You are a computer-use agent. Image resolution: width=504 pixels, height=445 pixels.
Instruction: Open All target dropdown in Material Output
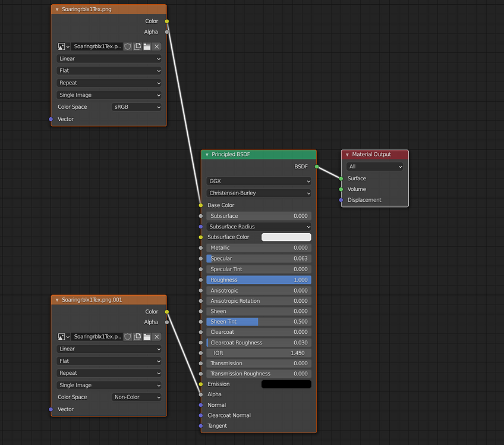coord(375,167)
